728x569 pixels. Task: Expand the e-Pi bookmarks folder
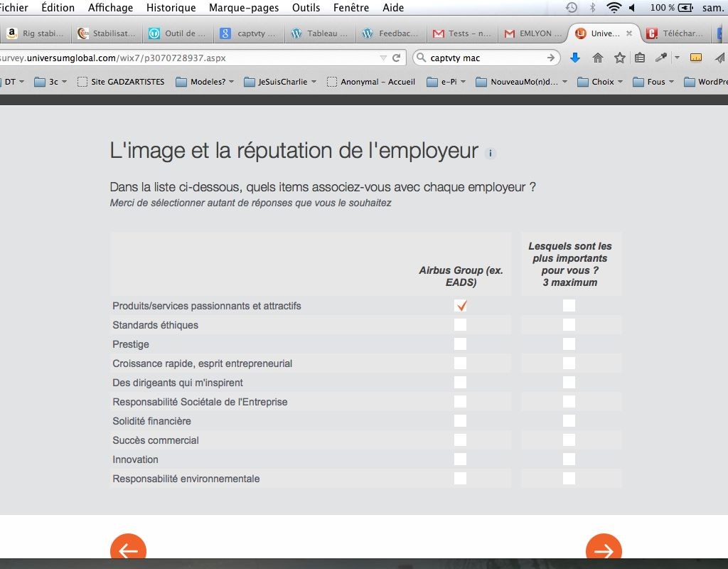446,82
